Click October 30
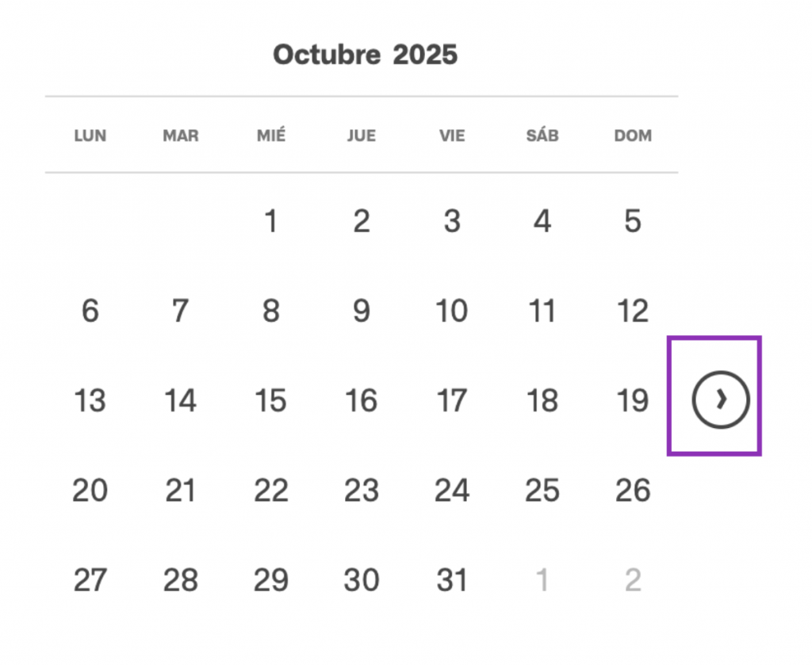The width and height of the screenshot is (812, 665). (x=361, y=581)
